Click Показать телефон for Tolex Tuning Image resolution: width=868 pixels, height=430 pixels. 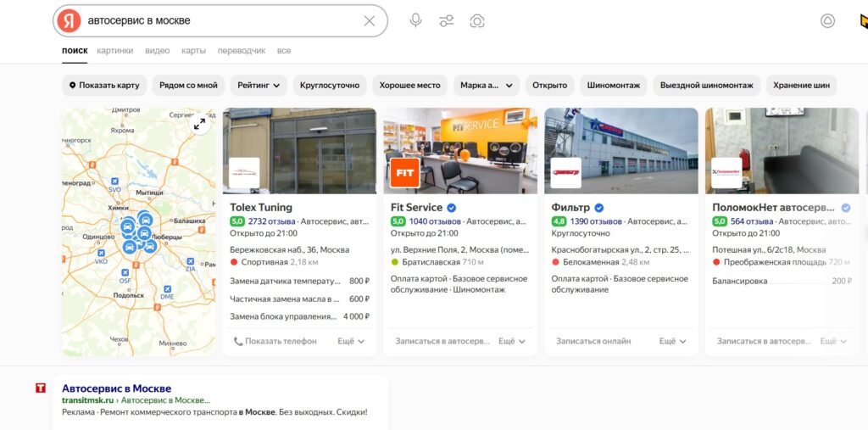(x=275, y=341)
